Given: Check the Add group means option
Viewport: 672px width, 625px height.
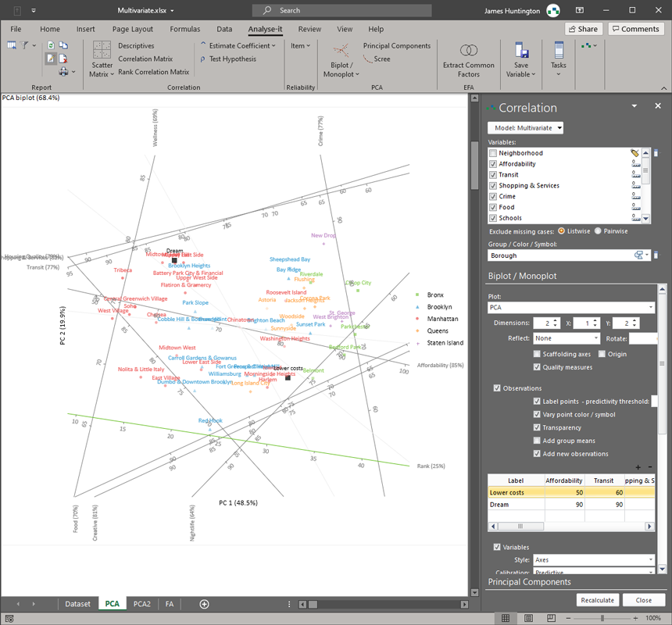Looking at the screenshot, I should [x=537, y=441].
